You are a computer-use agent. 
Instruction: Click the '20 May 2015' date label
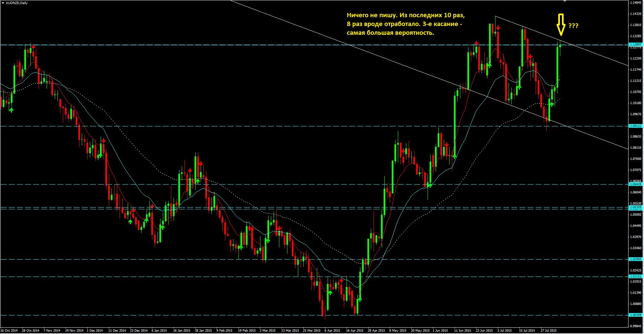pyautogui.click(x=420, y=331)
